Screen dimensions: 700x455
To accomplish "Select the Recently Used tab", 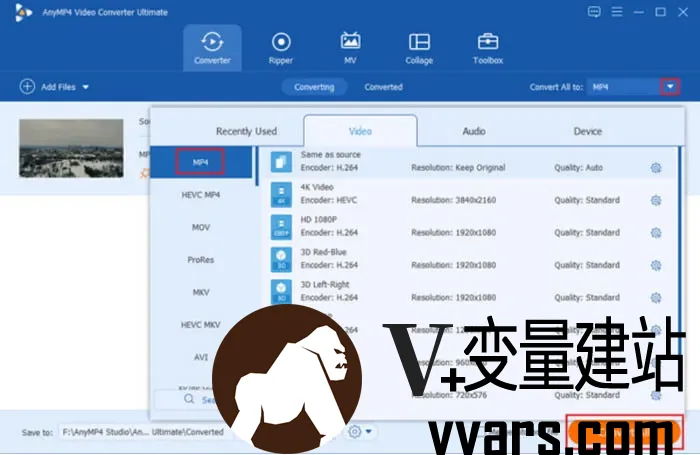I will pyautogui.click(x=246, y=131).
